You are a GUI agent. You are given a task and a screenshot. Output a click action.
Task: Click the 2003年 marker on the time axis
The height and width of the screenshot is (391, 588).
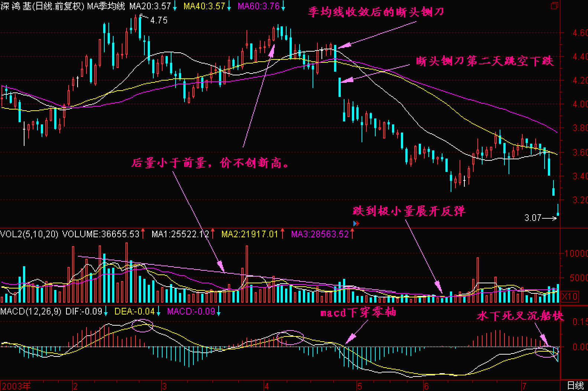pos(16,386)
